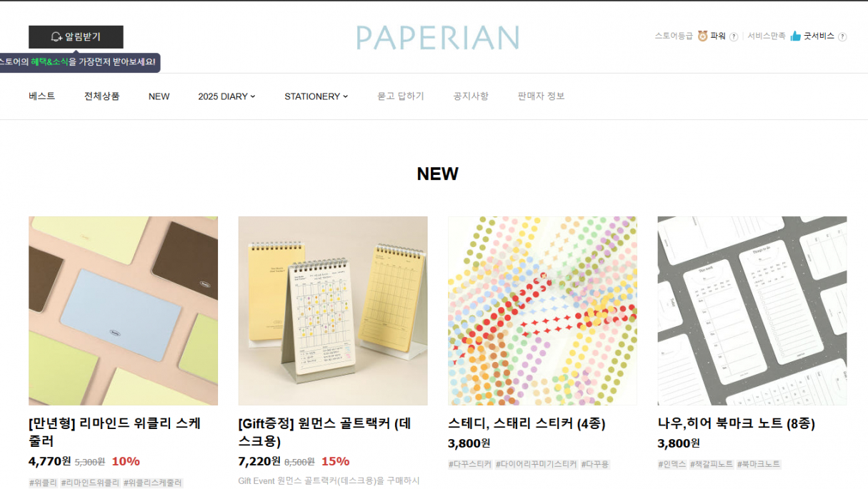The image size is (868, 489).
Task: Click the question mark next to 굿서비스
Action: [842, 36]
